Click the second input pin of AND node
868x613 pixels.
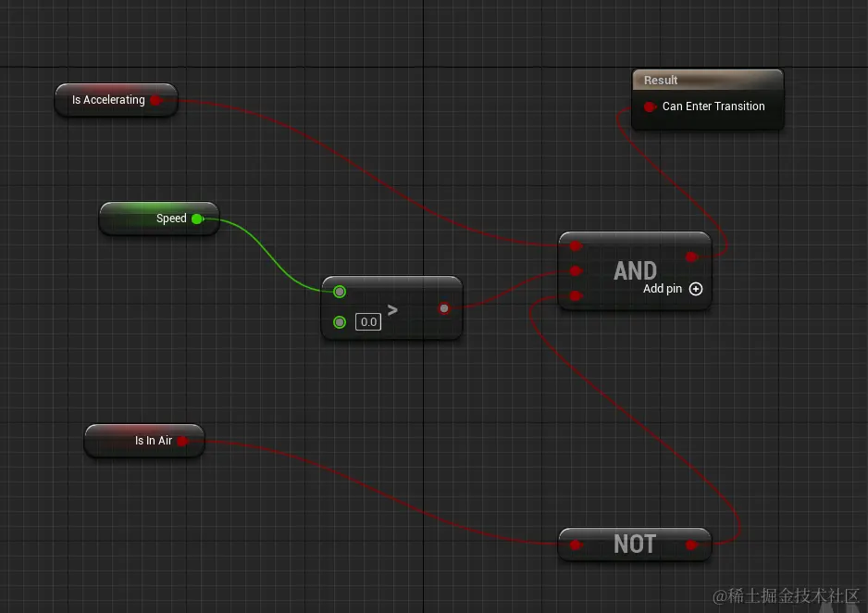pyautogui.click(x=576, y=270)
